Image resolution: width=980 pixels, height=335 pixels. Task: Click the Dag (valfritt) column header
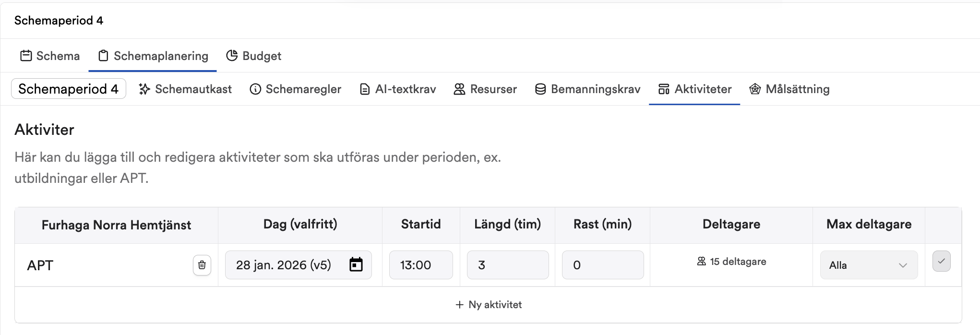[x=300, y=224]
